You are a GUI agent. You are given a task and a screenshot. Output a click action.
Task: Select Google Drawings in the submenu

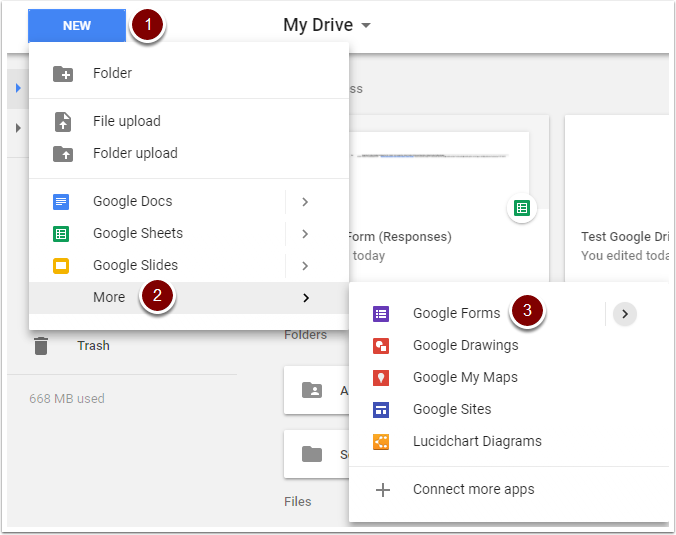click(466, 345)
